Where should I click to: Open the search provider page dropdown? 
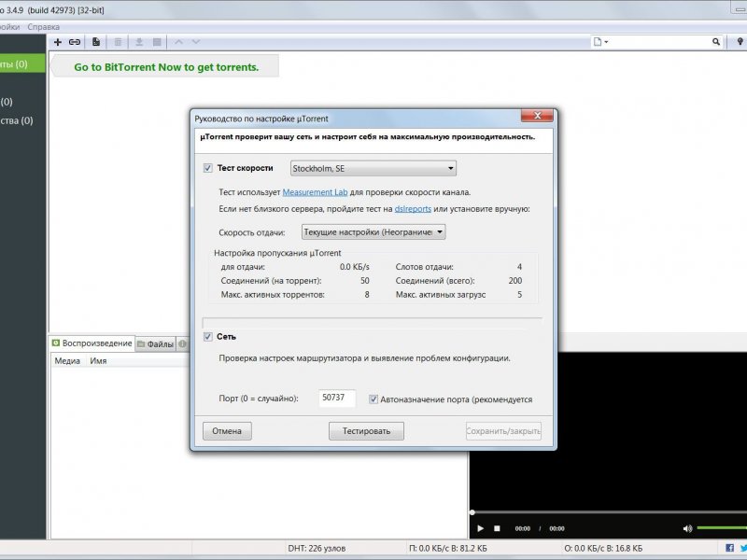[600, 42]
